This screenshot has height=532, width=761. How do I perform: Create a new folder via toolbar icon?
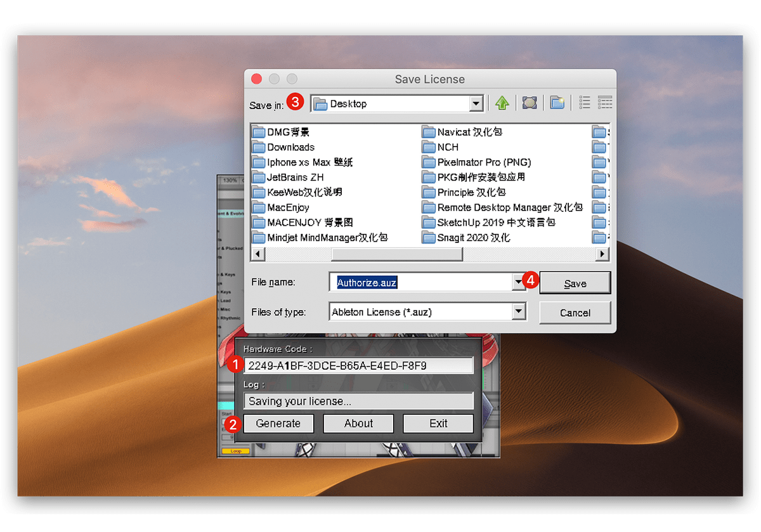pyautogui.click(x=557, y=103)
